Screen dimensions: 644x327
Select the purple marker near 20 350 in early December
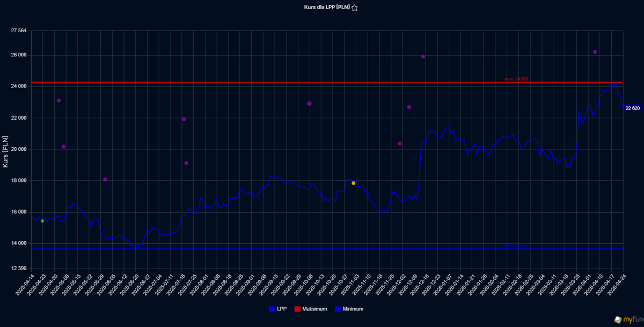pyautogui.click(x=399, y=143)
